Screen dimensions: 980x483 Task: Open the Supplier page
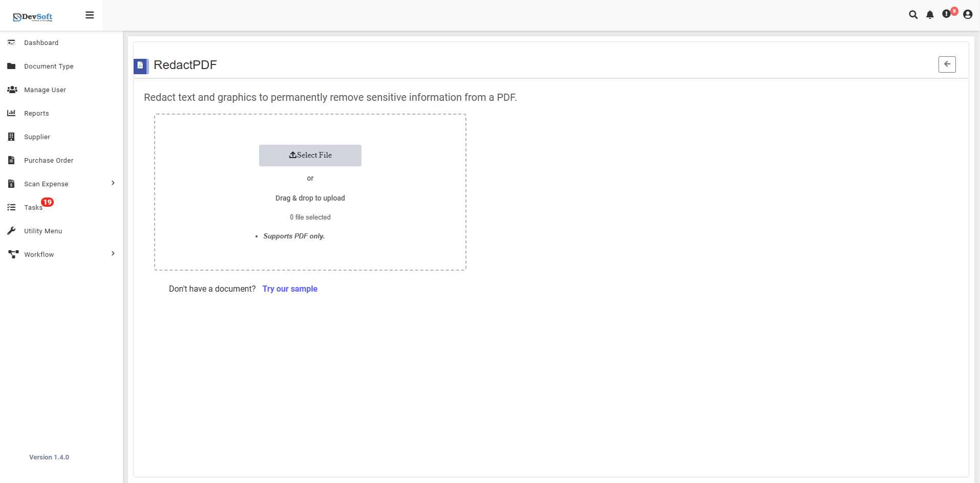(x=36, y=137)
